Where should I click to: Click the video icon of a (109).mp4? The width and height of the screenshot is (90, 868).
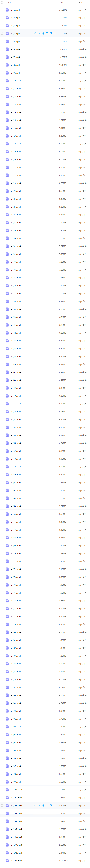click(x=7, y=860)
